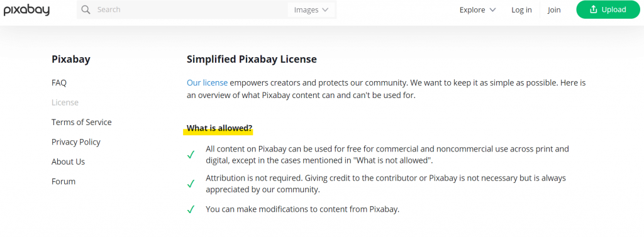This screenshot has width=644, height=237.
Task: Click the upload arrow icon
Action: coord(593,9)
